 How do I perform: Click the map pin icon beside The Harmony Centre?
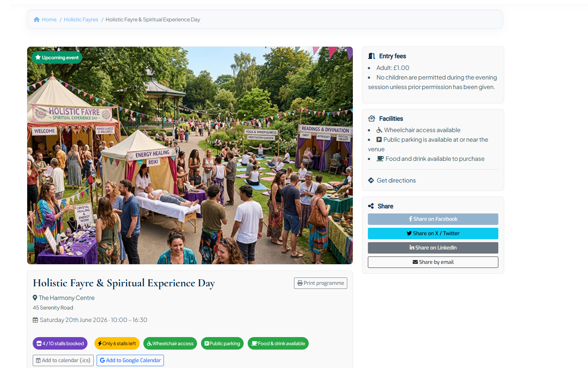35,298
